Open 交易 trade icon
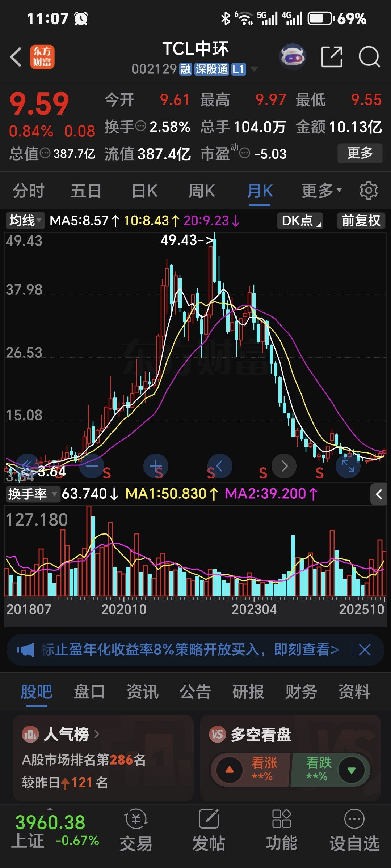This screenshot has height=868, width=391. 136,830
